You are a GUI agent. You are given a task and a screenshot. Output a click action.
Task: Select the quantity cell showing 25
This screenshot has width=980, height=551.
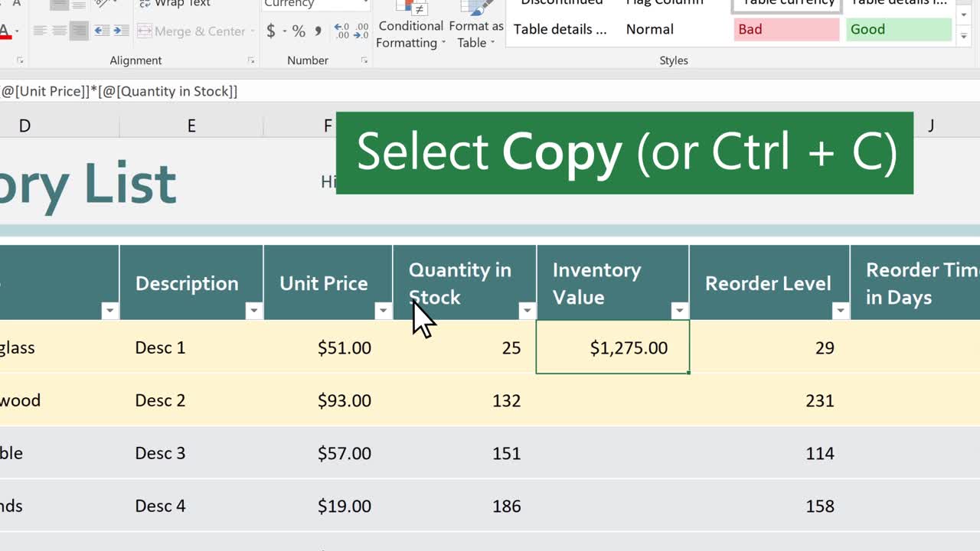click(x=465, y=347)
